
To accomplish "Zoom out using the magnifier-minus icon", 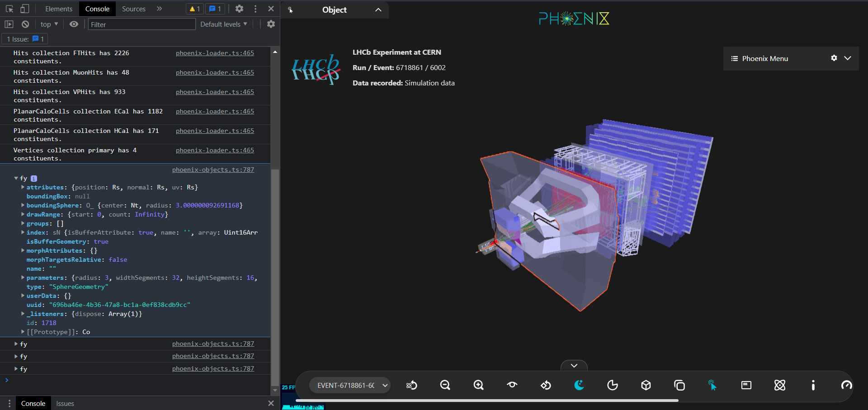I will pos(445,385).
